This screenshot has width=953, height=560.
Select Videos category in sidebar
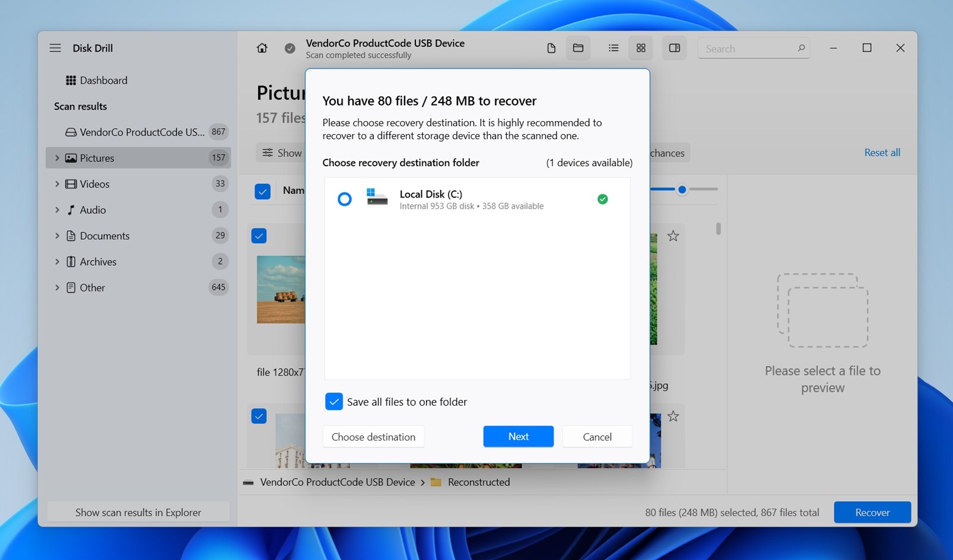tap(138, 184)
